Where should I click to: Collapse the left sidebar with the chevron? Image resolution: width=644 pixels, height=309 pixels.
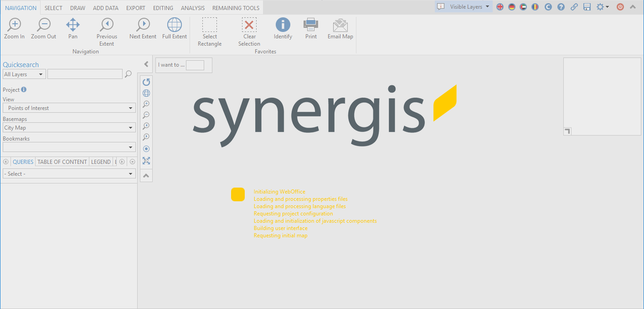point(146,64)
